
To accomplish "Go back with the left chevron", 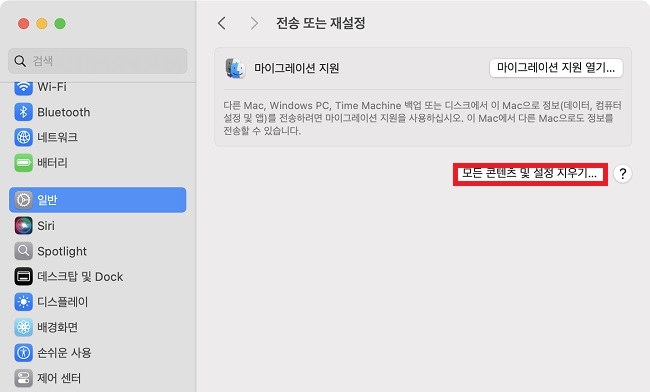I will (x=222, y=23).
